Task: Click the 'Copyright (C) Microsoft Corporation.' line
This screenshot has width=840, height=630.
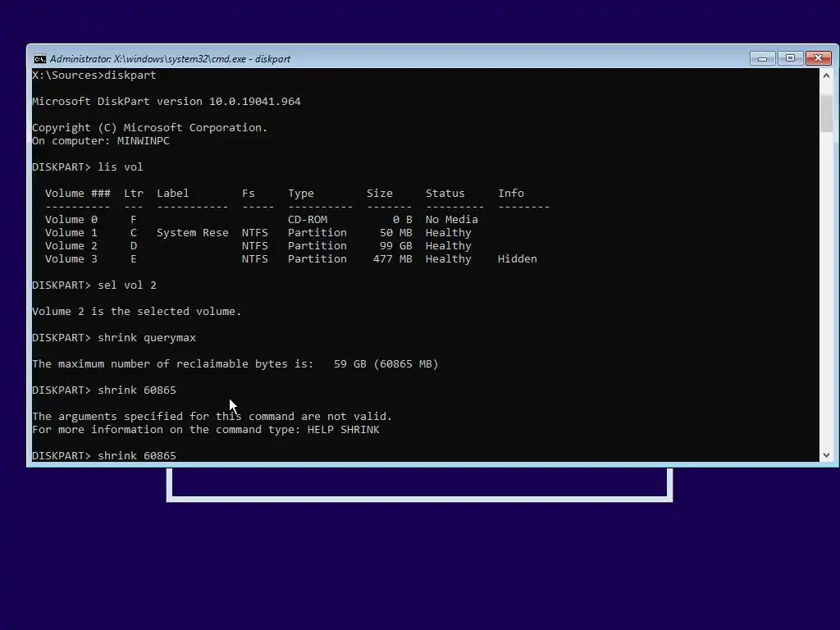Action: pos(150,127)
